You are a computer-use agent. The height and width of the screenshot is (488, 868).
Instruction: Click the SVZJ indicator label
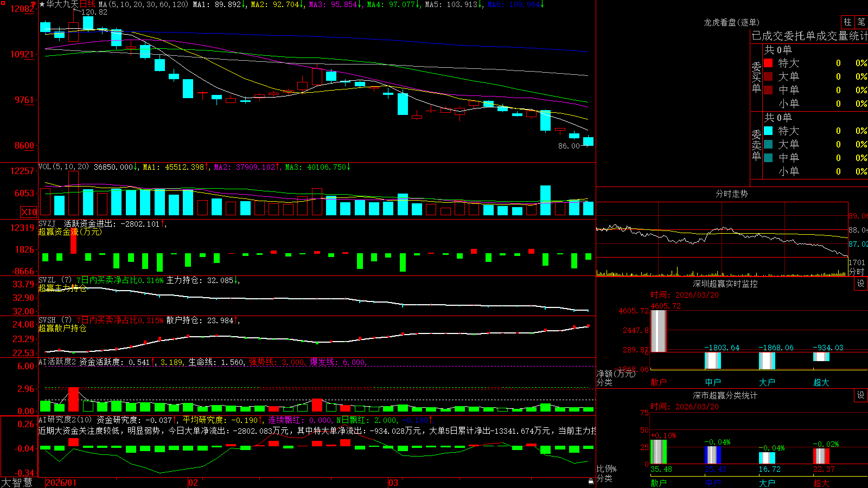point(47,223)
